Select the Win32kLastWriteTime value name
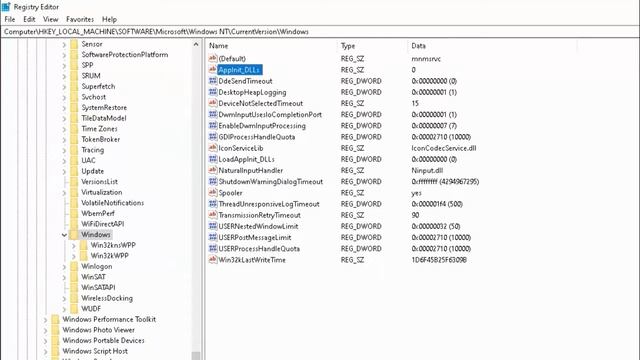 point(252,260)
